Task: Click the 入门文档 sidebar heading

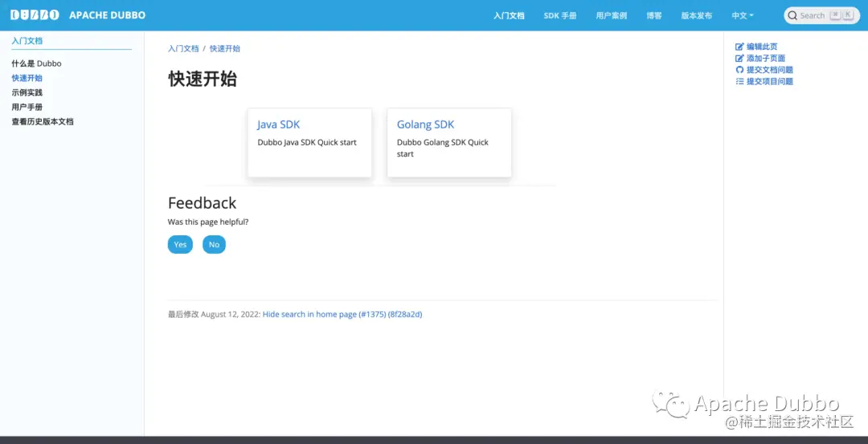Action: coord(27,40)
